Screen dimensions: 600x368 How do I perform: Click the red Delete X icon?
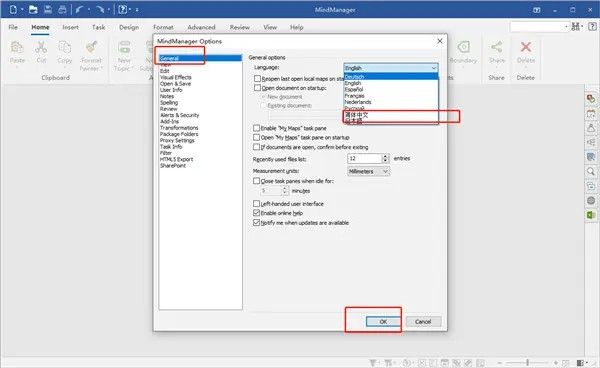pyautogui.click(x=526, y=47)
